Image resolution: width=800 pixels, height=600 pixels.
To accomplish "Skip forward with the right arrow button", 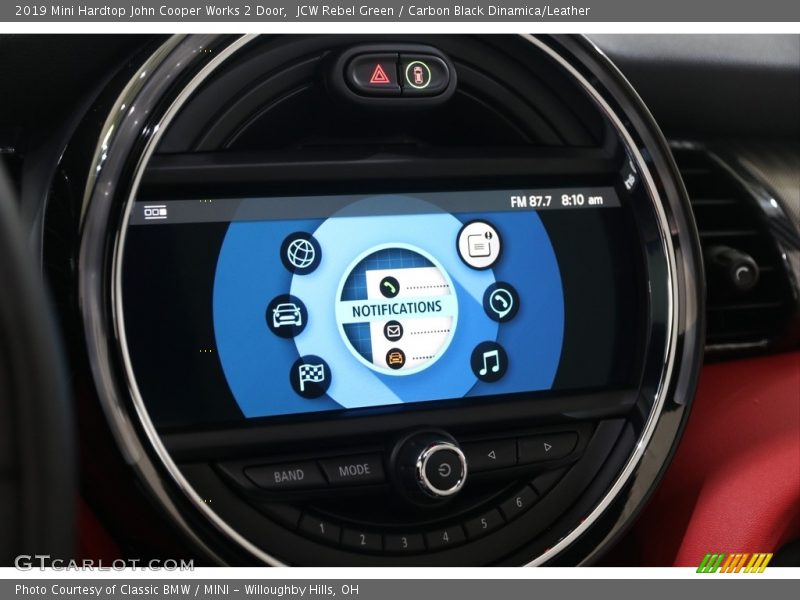I will pos(547,447).
